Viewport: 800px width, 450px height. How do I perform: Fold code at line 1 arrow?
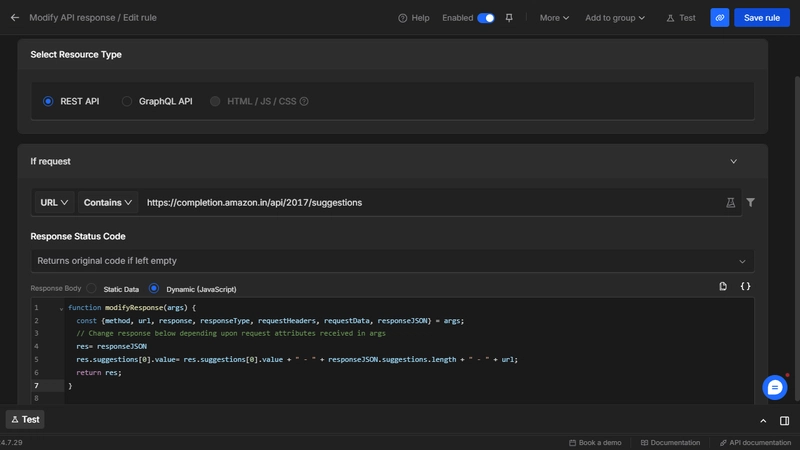click(61, 308)
